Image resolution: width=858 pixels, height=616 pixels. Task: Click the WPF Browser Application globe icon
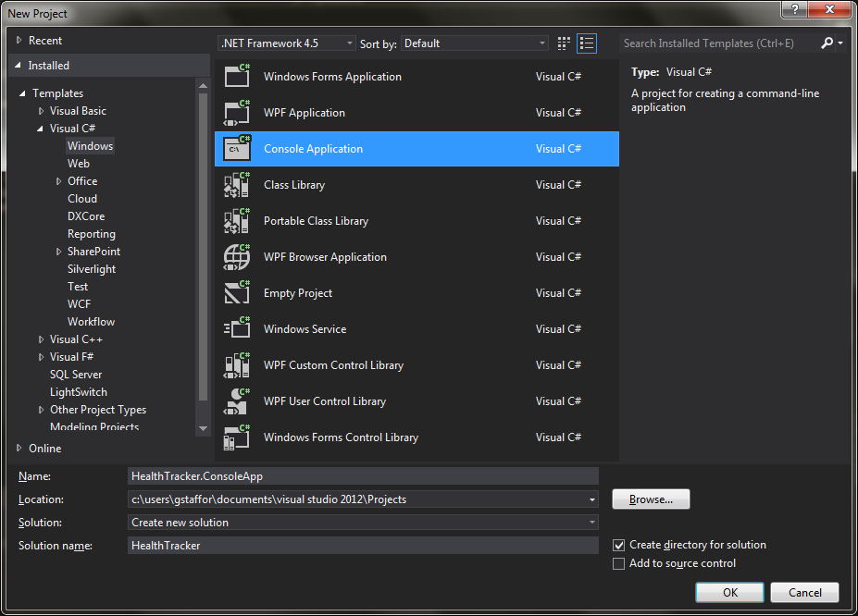point(237,256)
